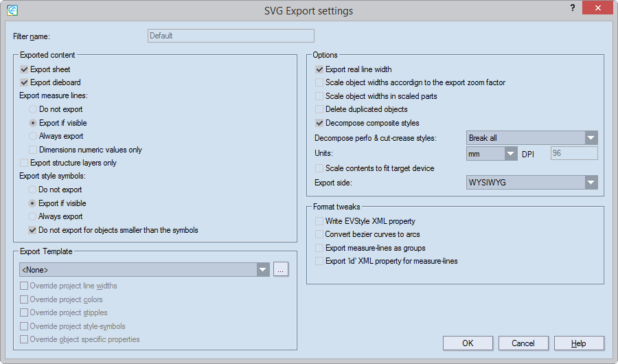
Task: Click the Help button
Action: point(579,343)
